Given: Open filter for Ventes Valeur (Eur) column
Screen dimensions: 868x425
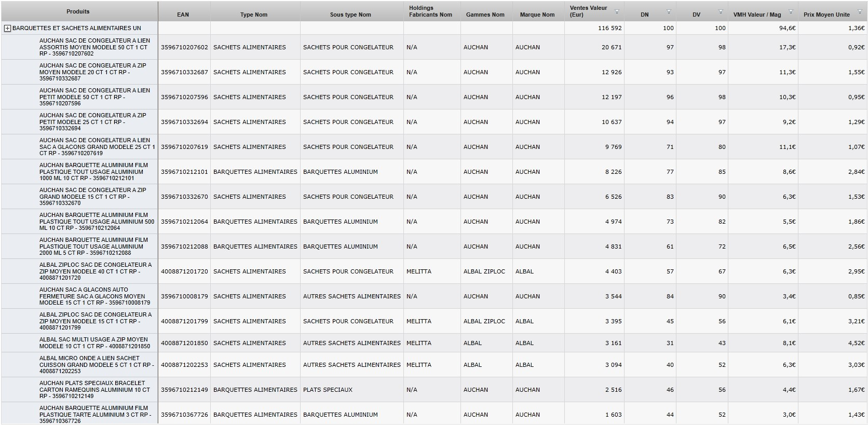Looking at the screenshot, I should coord(617,11).
